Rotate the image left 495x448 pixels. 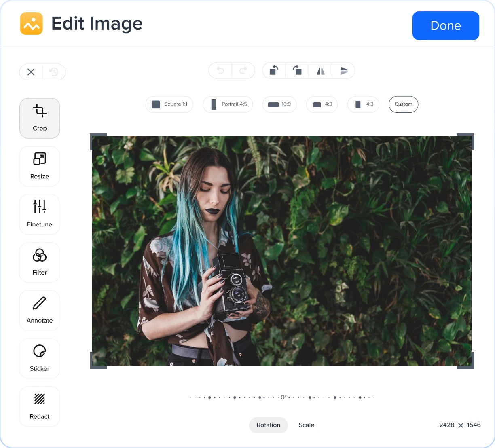coord(274,70)
